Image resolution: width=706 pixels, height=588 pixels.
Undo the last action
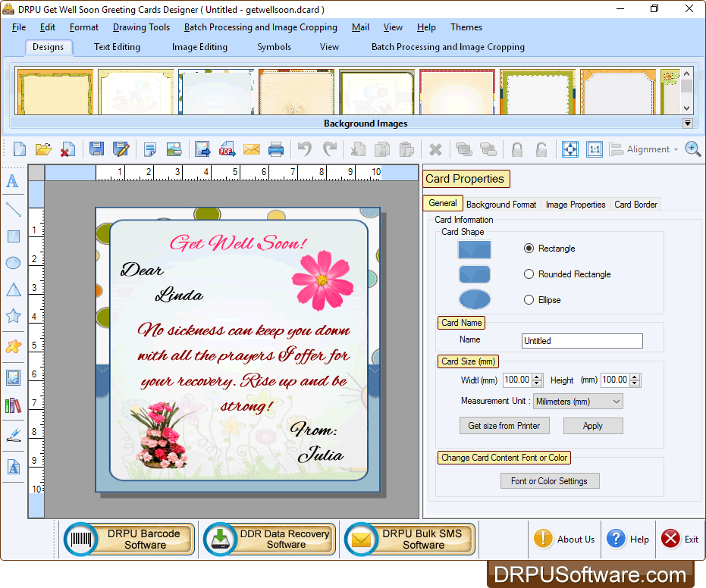[x=305, y=149]
